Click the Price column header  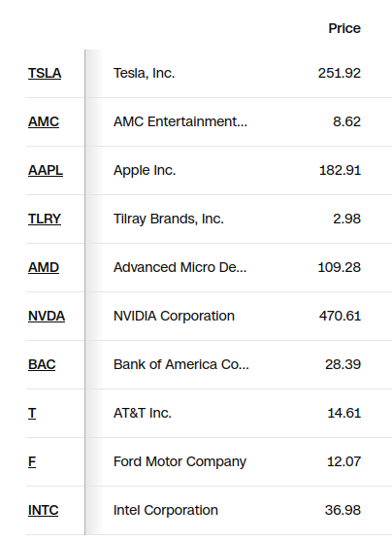344,28
